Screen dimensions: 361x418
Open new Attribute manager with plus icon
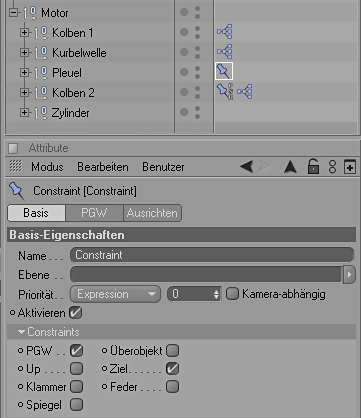click(350, 167)
